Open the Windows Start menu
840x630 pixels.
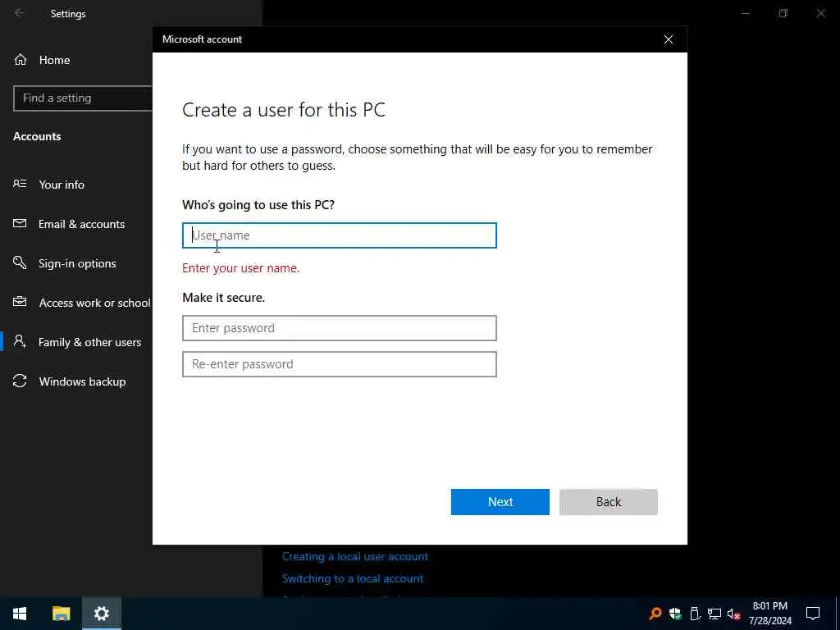tap(20, 614)
